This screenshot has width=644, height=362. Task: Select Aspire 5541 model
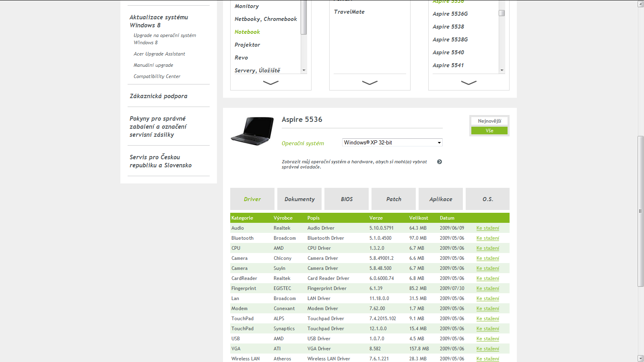pyautogui.click(x=448, y=65)
